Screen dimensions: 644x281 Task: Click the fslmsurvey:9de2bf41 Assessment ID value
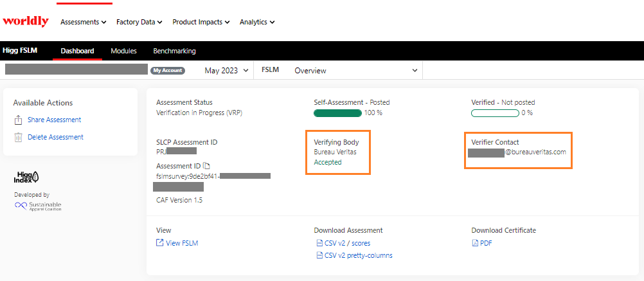[213, 176]
